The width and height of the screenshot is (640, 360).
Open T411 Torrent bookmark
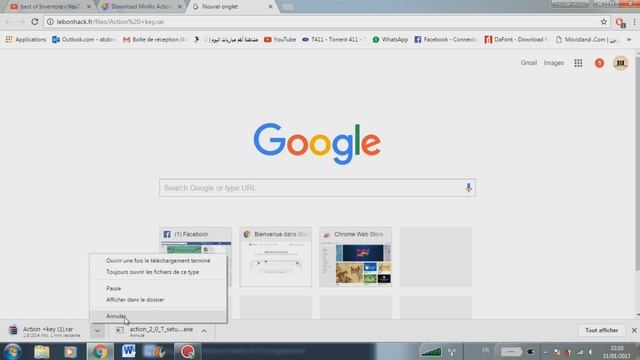point(333,40)
